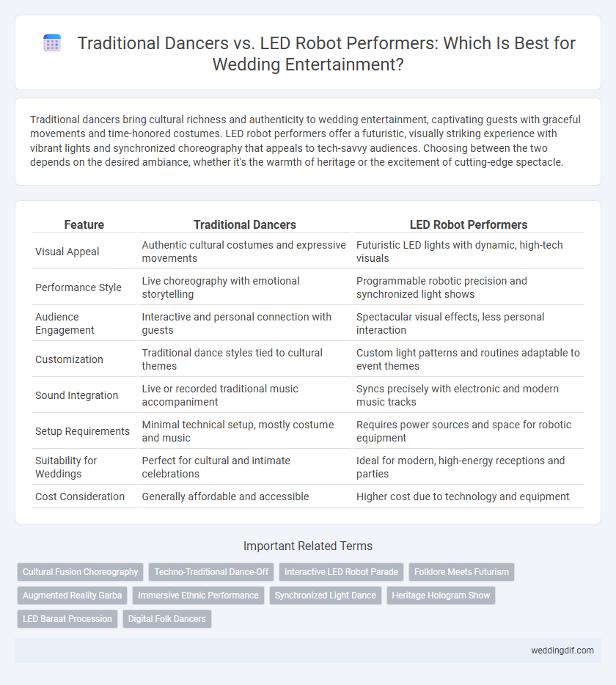Viewport: 616px width, 685px height.
Task: Select the Interactive LED Robot Parade tag
Action: pos(341,572)
